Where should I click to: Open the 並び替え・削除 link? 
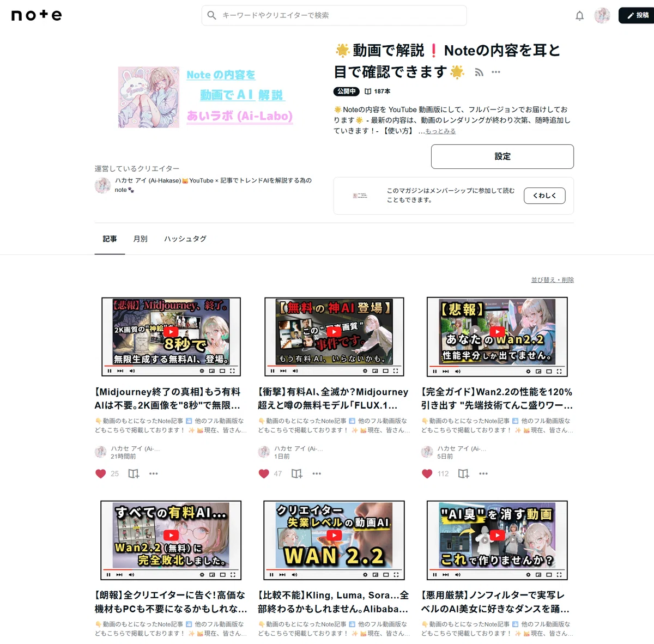tap(553, 280)
